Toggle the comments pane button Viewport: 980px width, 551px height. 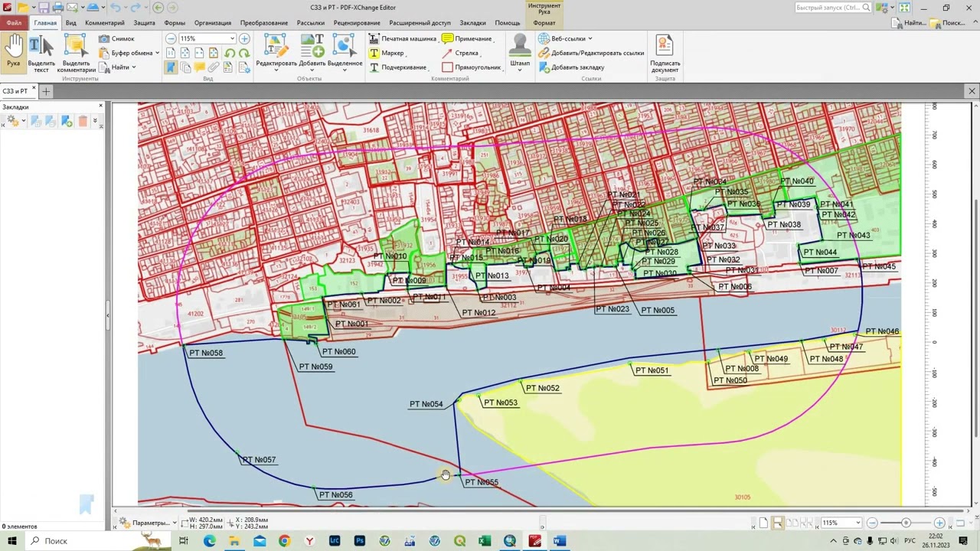tap(200, 67)
